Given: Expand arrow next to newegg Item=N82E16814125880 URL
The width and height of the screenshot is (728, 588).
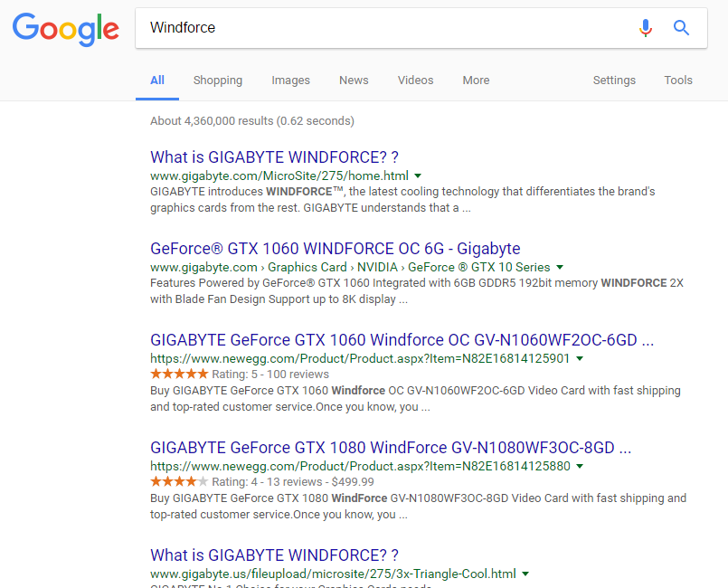Looking at the screenshot, I should coord(580,466).
